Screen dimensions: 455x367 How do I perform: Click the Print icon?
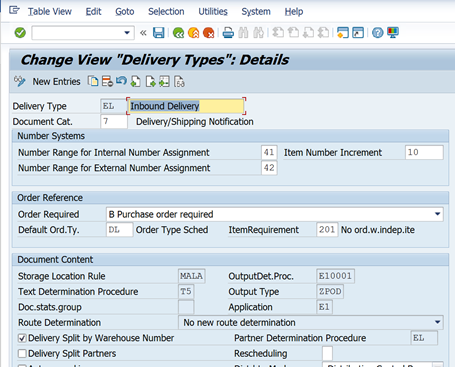228,33
